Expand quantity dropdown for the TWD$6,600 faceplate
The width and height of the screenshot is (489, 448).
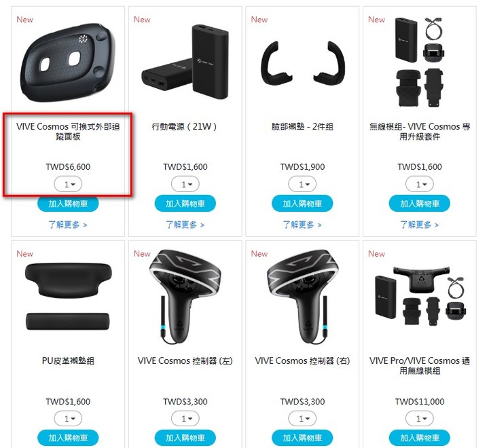(x=68, y=184)
